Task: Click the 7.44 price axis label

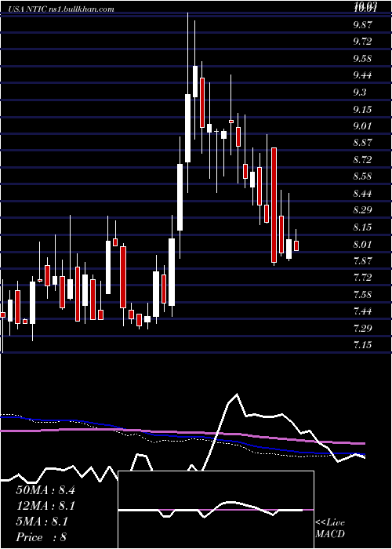Action: 362,311
